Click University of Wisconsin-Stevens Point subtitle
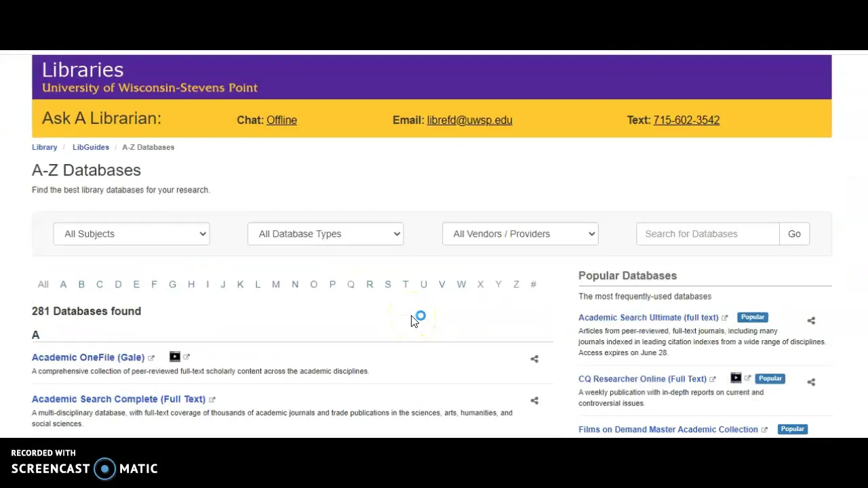868x488 pixels. [x=150, y=87]
